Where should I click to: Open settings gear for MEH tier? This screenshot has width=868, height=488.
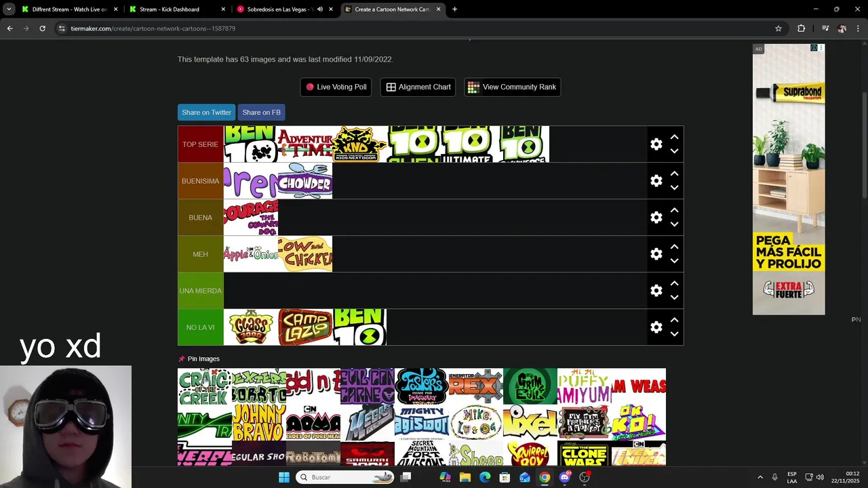pyautogui.click(x=656, y=254)
